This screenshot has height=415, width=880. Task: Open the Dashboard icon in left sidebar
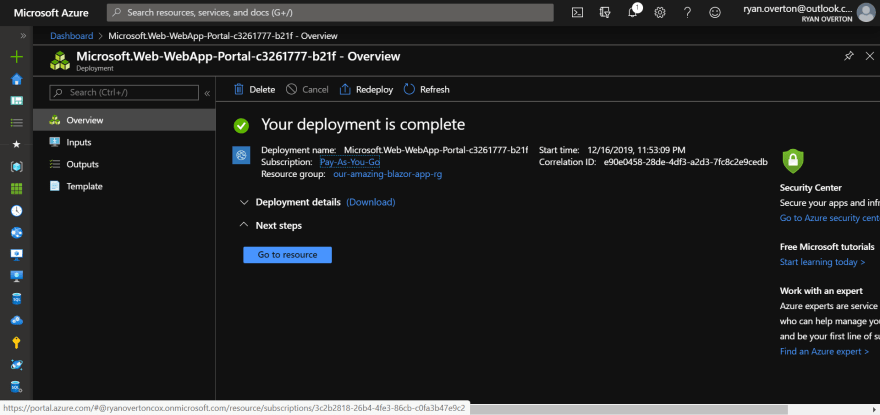coord(17,101)
